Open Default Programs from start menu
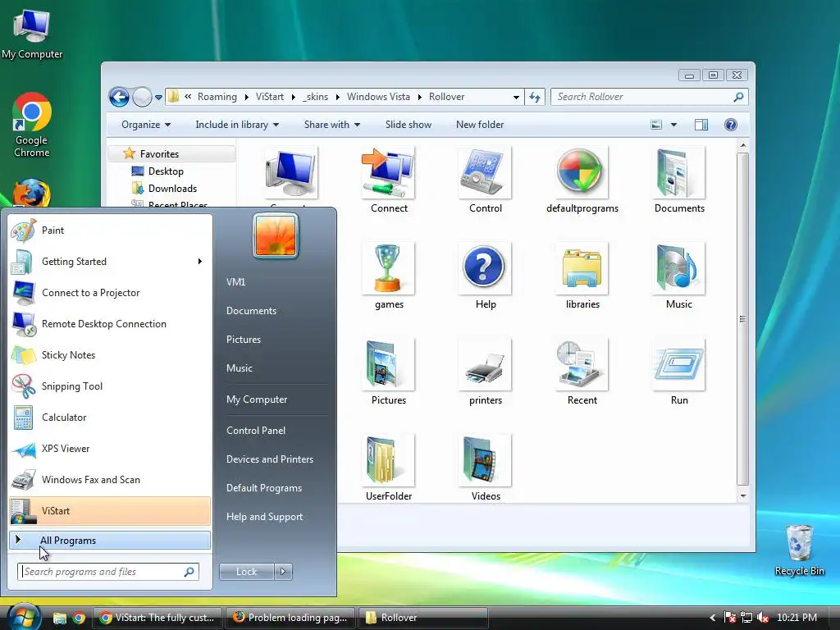This screenshot has width=840, height=630. pos(264,488)
